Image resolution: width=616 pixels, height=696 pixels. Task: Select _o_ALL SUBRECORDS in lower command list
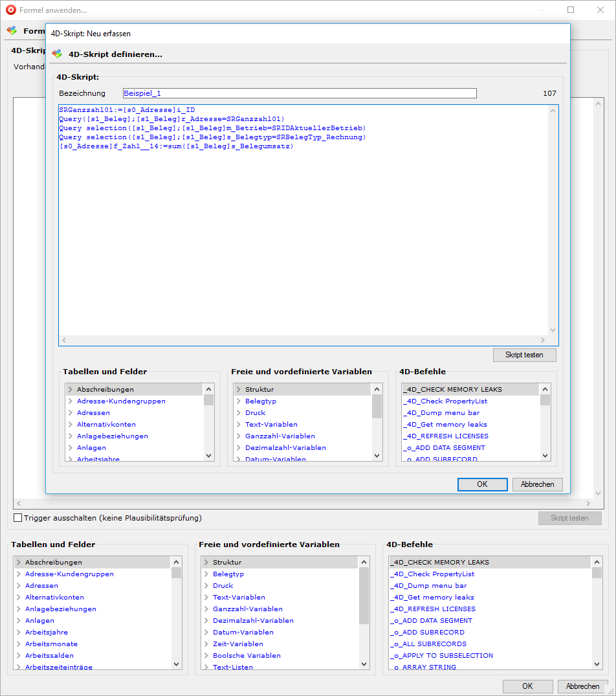(428, 644)
